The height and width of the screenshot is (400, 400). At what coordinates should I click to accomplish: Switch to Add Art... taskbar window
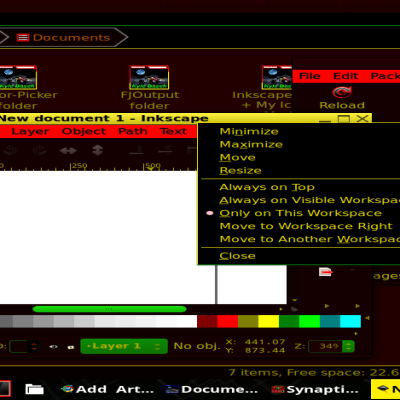[107, 389]
